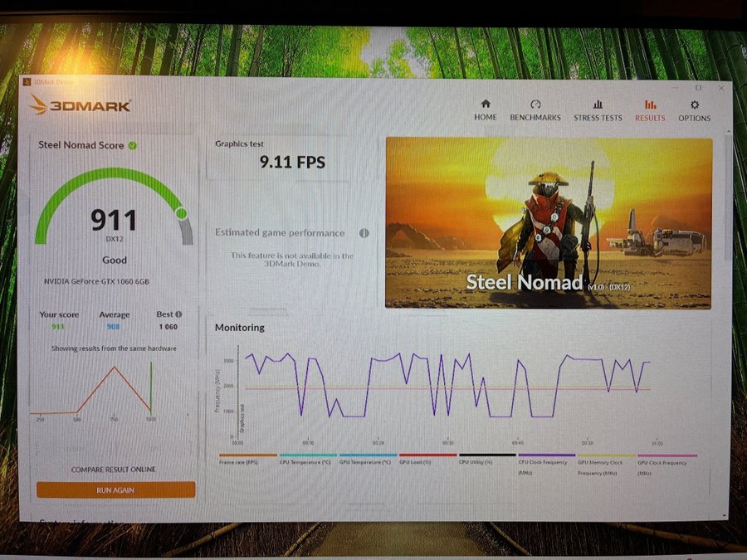This screenshot has height=560, width=747.
Task: Click the window vertical scrollbar
Action: (727, 197)
